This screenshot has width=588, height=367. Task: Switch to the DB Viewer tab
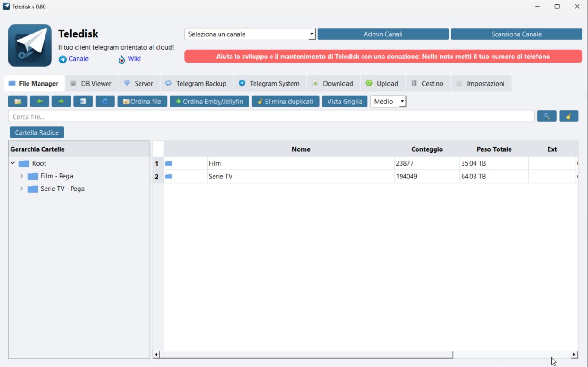click(x=91, y=83)
